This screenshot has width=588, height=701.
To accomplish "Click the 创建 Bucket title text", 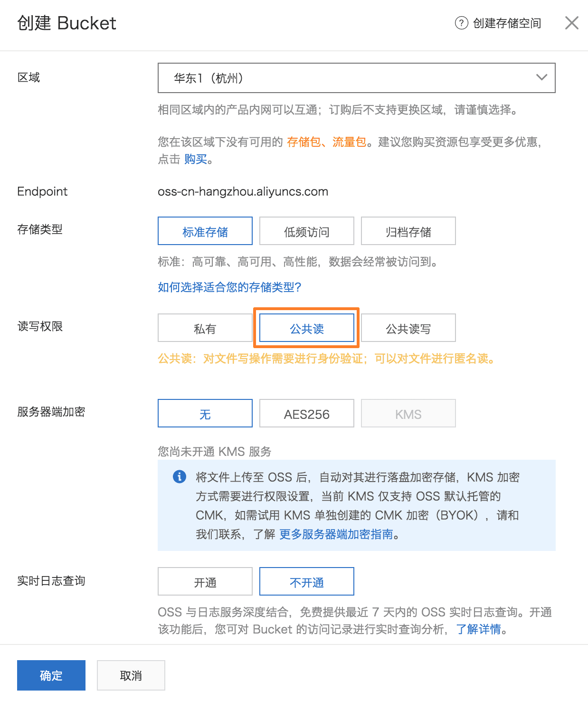I will [66, 23].
